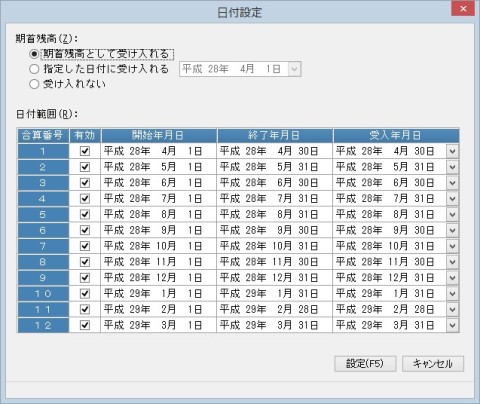Uncheck 有効 checkbox for row 1
The image size is (480, 404).
85,151
